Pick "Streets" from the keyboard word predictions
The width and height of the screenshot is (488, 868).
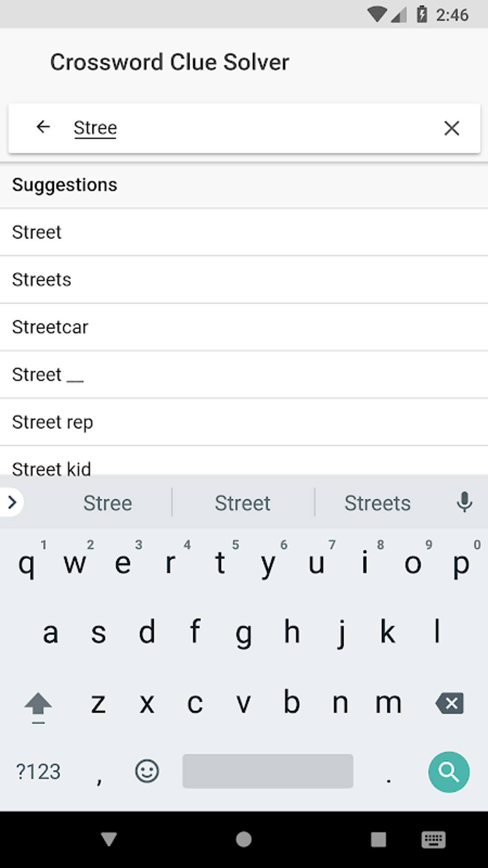[x=377, y=503]
